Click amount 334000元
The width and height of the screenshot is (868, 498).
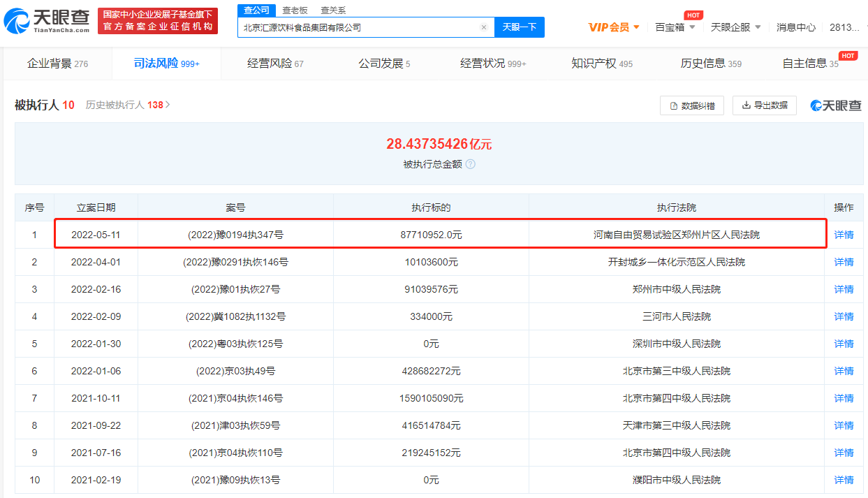[x=431, y=316]
